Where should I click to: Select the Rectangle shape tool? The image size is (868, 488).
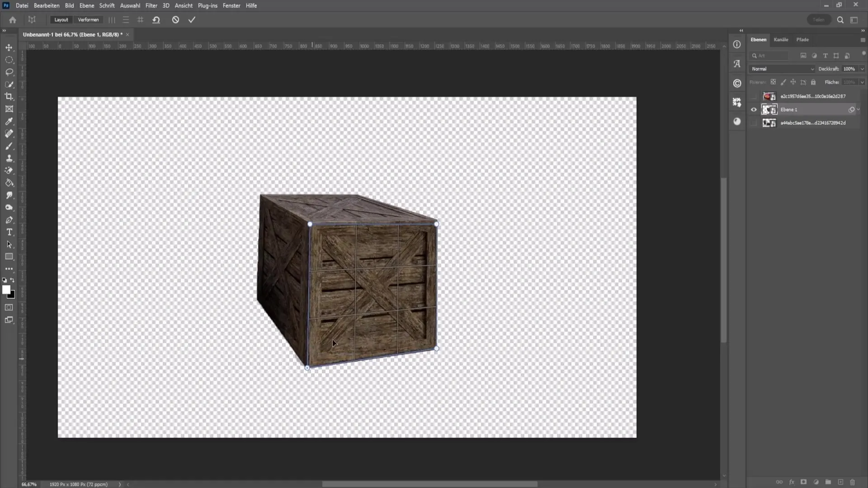9,257
